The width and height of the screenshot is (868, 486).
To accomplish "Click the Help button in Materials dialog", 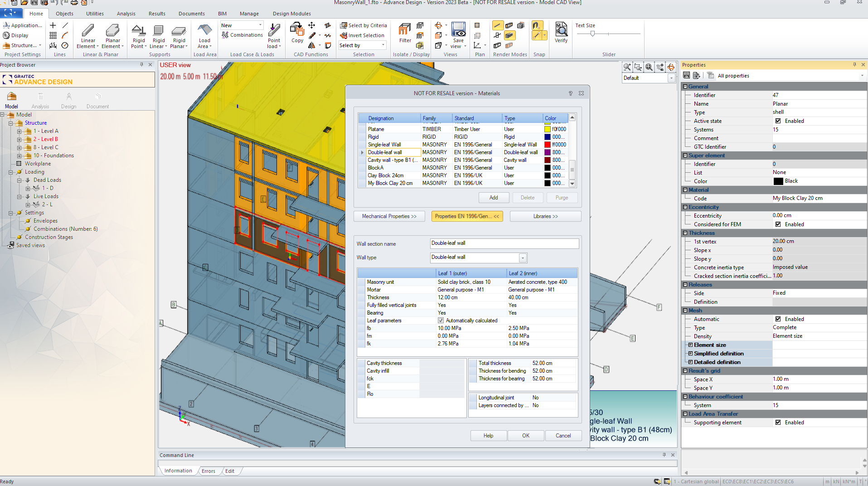I will click(488, 436).
